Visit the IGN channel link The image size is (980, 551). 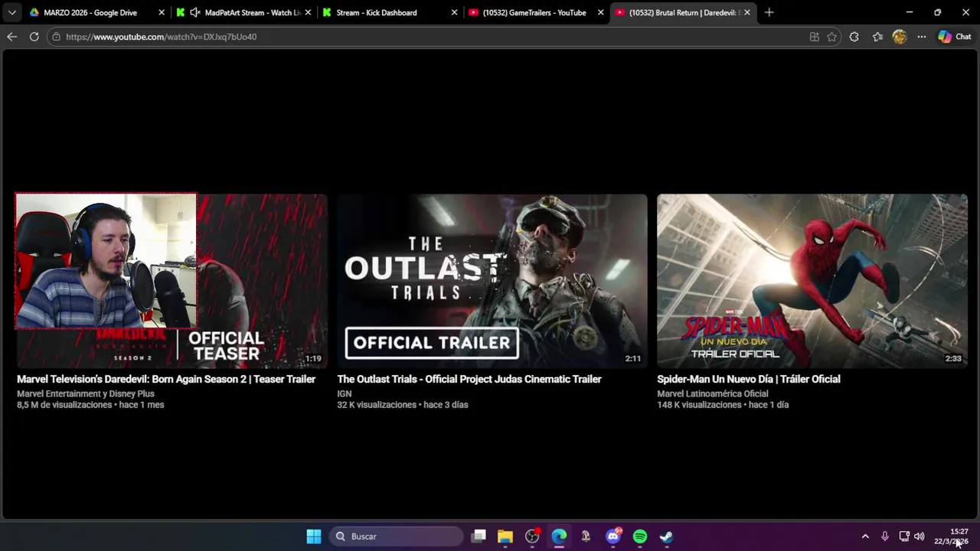click(345, 394)
